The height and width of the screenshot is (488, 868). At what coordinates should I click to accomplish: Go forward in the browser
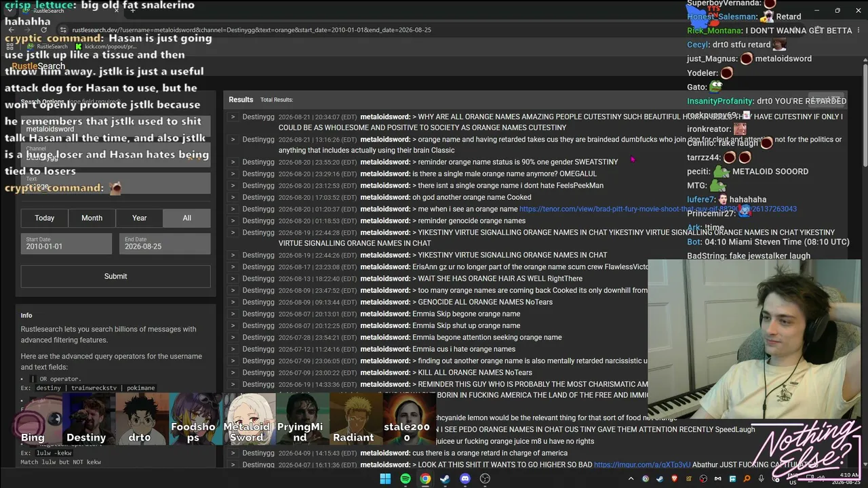point(28,30)
